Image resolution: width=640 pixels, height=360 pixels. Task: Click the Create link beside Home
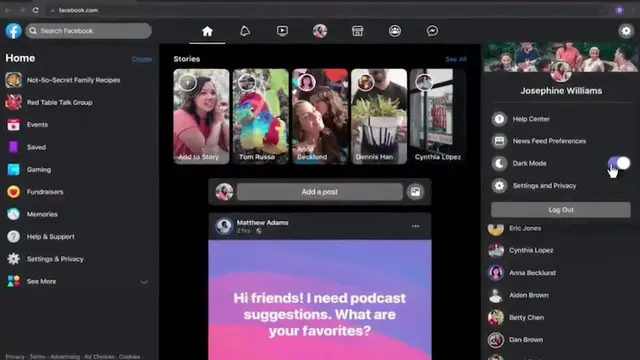(142, 59)
